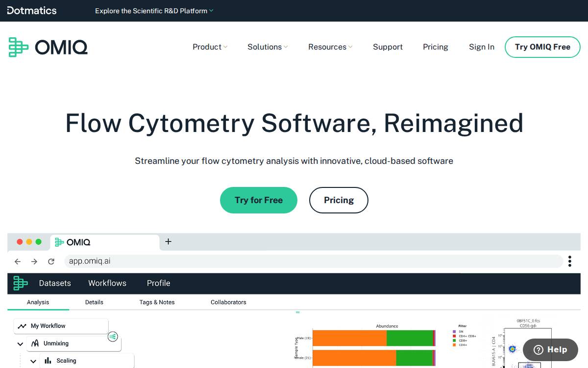Viewport: 588px width, 368px height.
Task: Click the Flow Cytometry Software, Reimagined heading
Action: (x=294, y=123)
